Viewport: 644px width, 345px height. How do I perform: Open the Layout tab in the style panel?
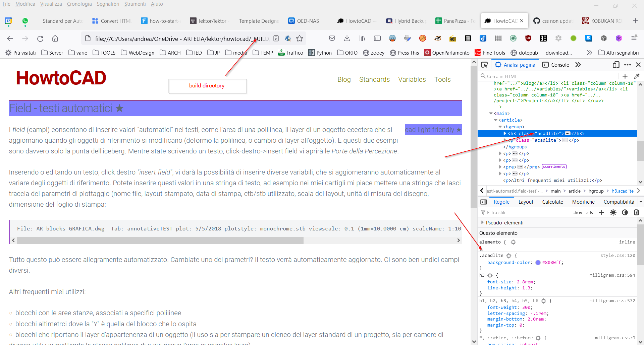pyautogui.click(x=526, y=202)
